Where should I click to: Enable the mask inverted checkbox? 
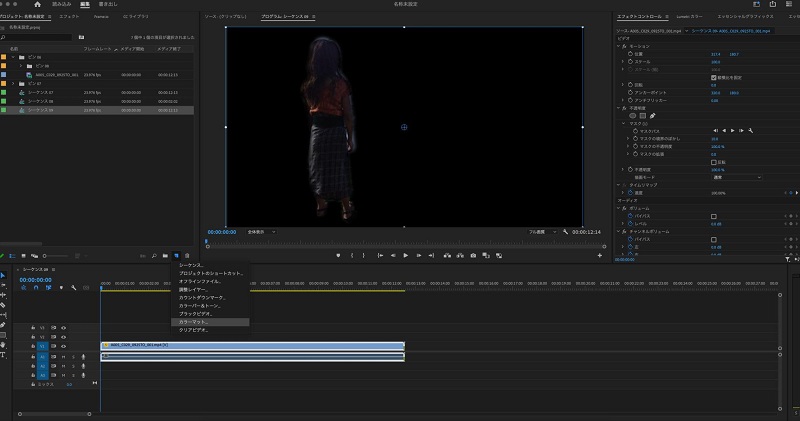(714, 162)
